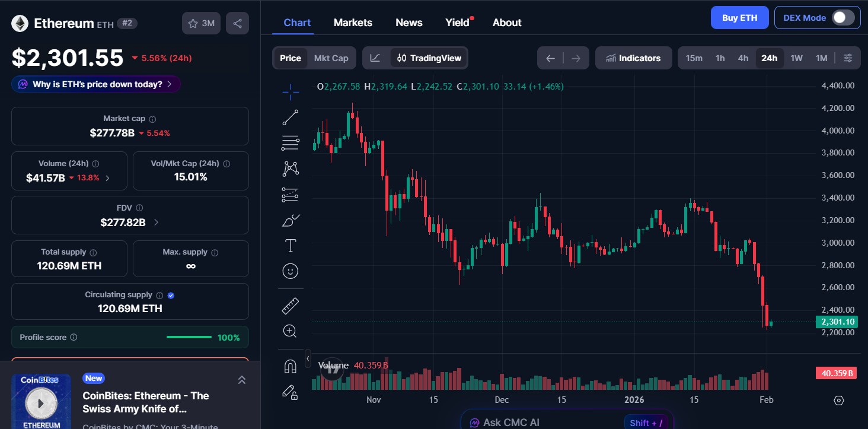
Task: Collapse the CoinBites panel
Action: click(241, 379)
